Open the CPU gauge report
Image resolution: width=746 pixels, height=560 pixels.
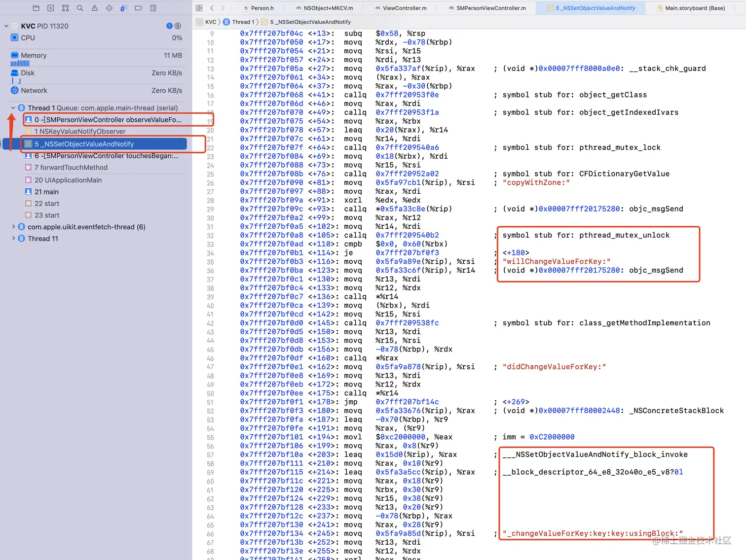(x=96, y=37)
